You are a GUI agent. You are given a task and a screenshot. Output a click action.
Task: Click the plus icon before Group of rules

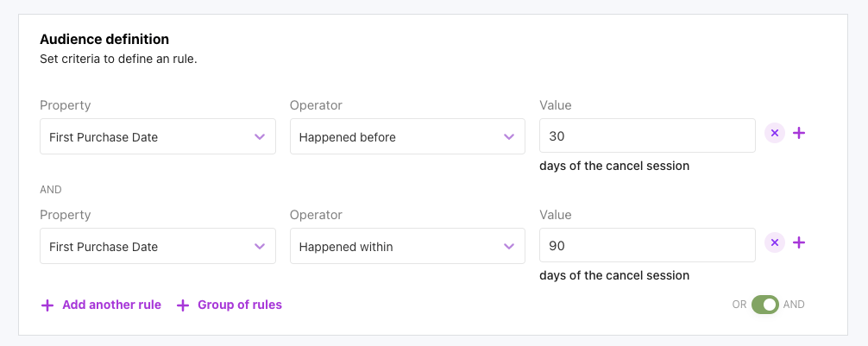pyautogui.click(x=183, y=305)
